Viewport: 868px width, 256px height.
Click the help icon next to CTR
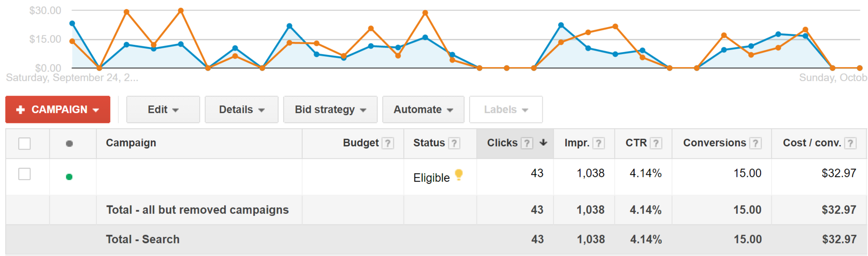click(656, 143)
